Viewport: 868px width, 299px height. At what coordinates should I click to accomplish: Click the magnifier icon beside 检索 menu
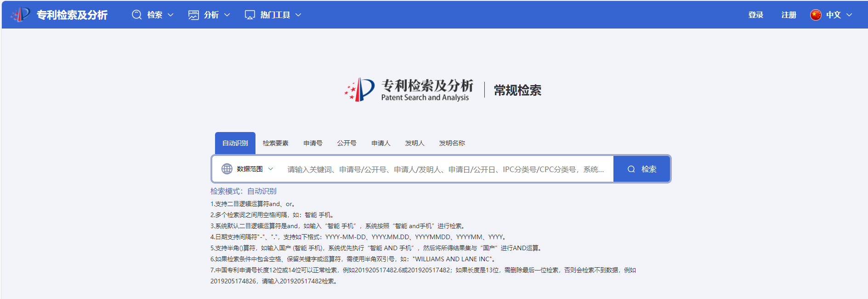point(136,15)
